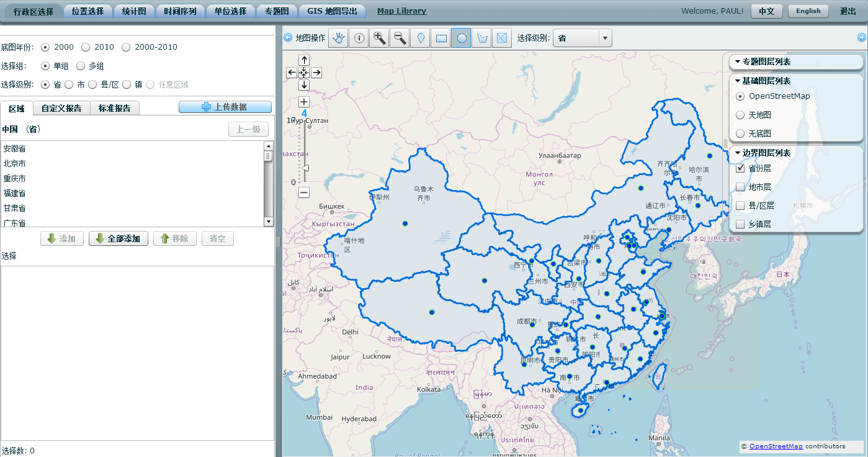Image resolution: width=868 pixels, height=457 pixels.
Task: Select the polygon selection tool
Action: click(x=482, y=38)
